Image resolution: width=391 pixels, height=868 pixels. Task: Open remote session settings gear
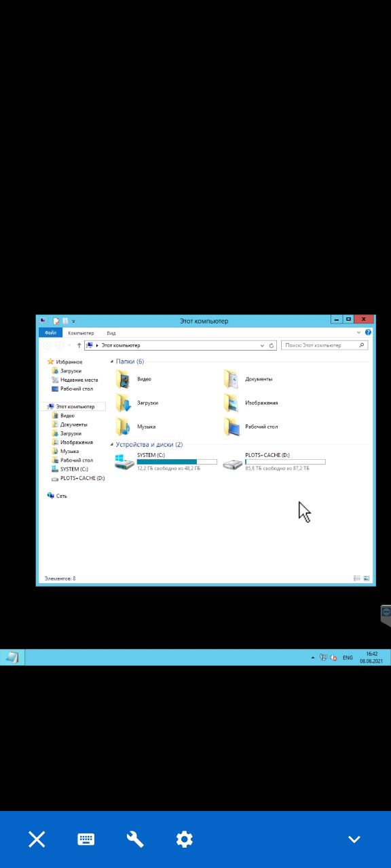(x=184, y=840)
